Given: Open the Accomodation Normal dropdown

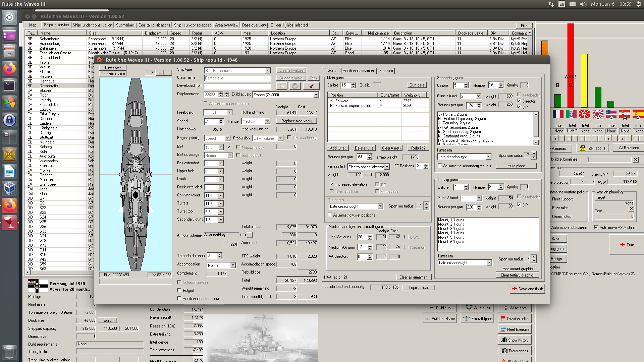Looking at the screenshot, I should [233, 265].
